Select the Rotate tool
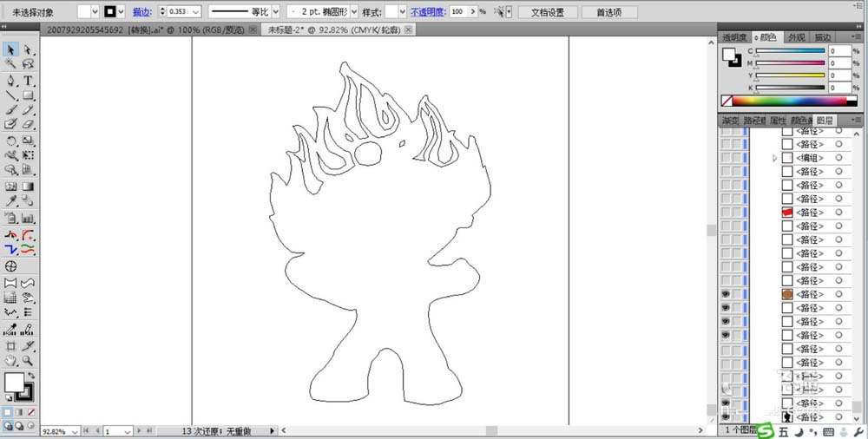Image resolution: width=868 pixels, height=439 pixels. pyautogui.click(x=10, y=141)
